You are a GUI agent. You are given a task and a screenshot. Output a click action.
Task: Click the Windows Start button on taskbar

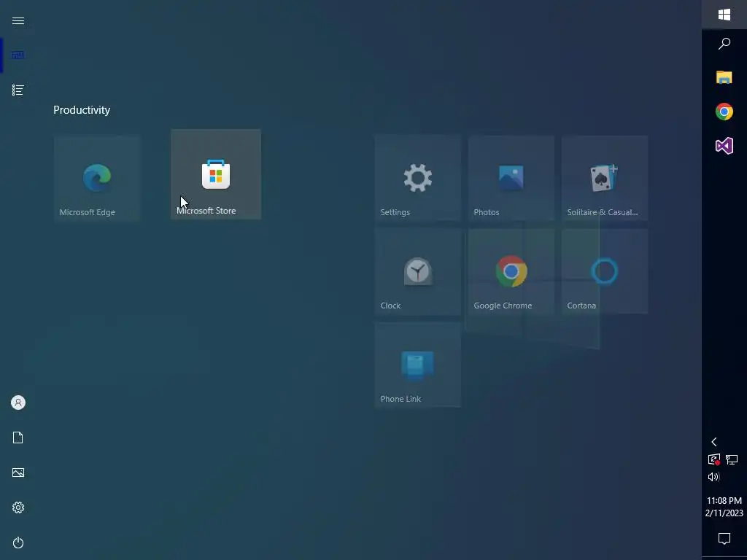(x=724, y=15)
